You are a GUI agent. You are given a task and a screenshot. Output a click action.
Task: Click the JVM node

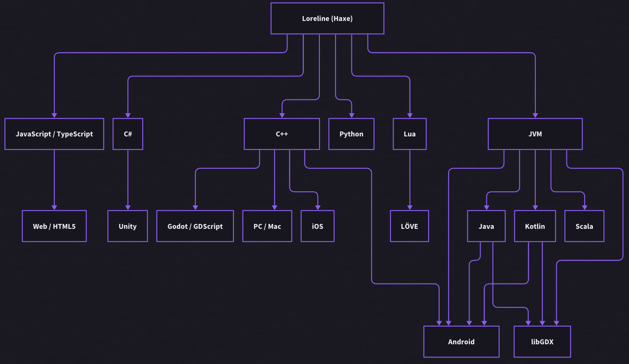(x=535, y=134)
